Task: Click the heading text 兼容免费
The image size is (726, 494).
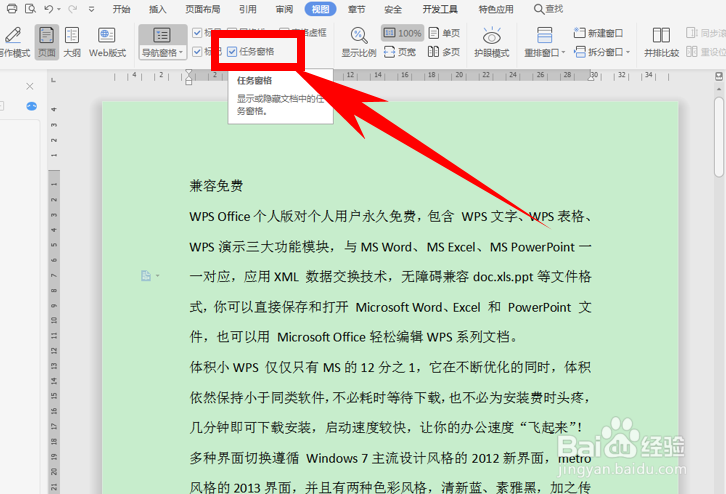Action: pyautogui.click(x=216, y=186)
